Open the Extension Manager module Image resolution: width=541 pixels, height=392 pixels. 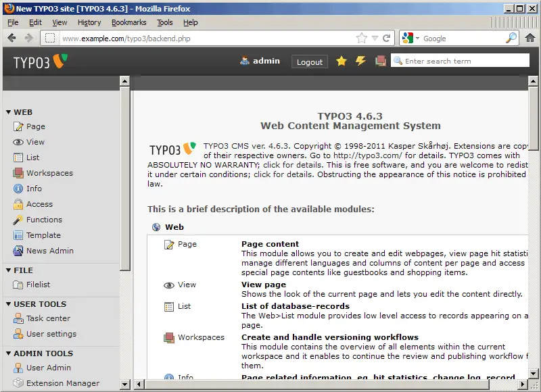(56, 383)
